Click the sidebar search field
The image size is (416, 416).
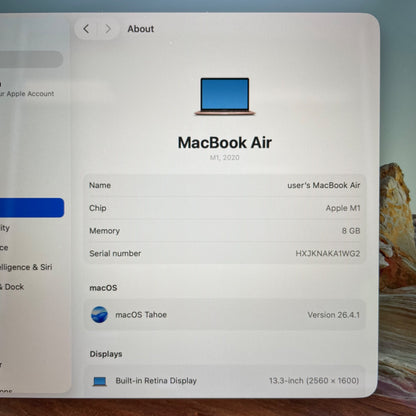[x=32, y=59]
